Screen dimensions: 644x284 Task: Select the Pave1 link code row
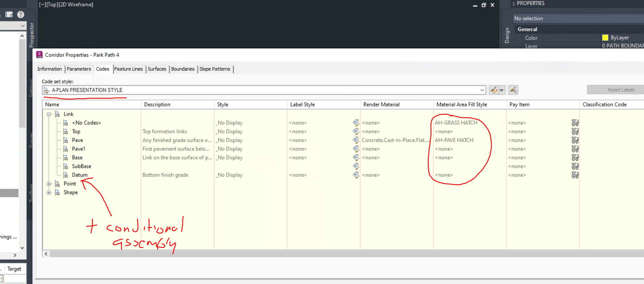(x=79, y=149)
